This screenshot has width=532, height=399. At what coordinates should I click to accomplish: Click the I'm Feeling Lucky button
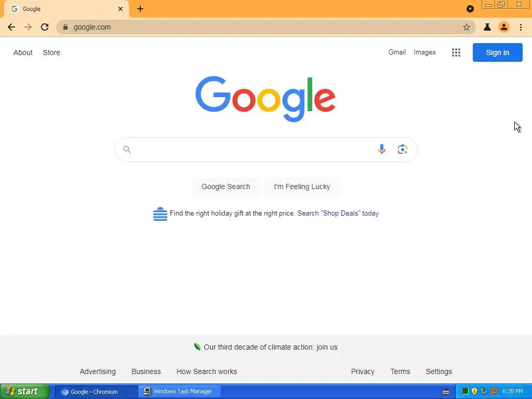click(302, 187)
